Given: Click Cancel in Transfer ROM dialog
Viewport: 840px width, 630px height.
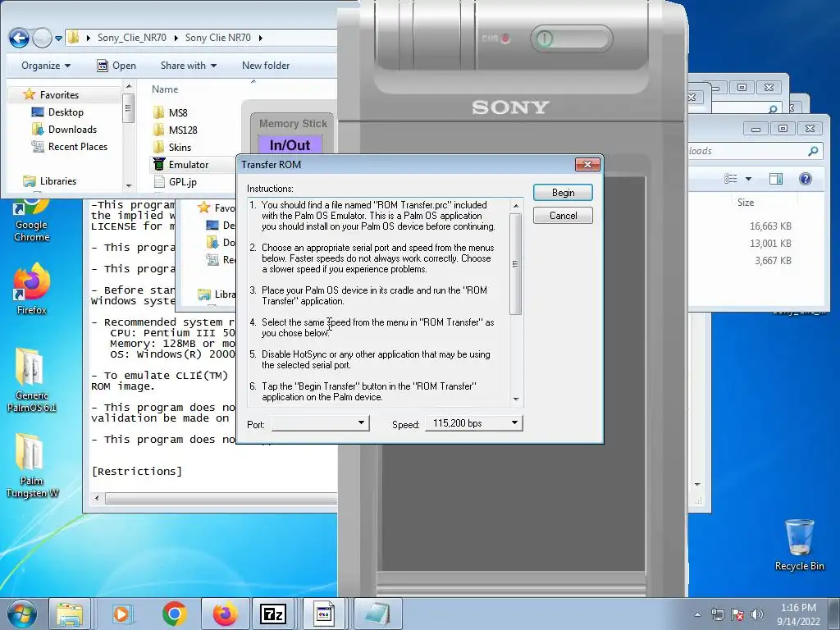Looking at the screenshot, I should [563, 216].
